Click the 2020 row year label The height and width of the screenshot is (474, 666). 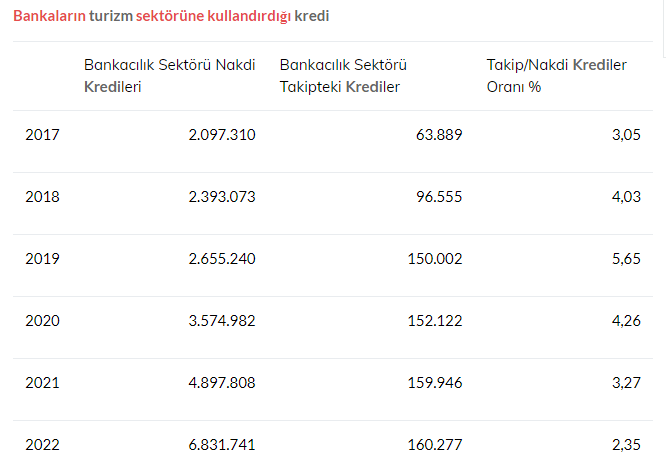[x=42, y=321]
